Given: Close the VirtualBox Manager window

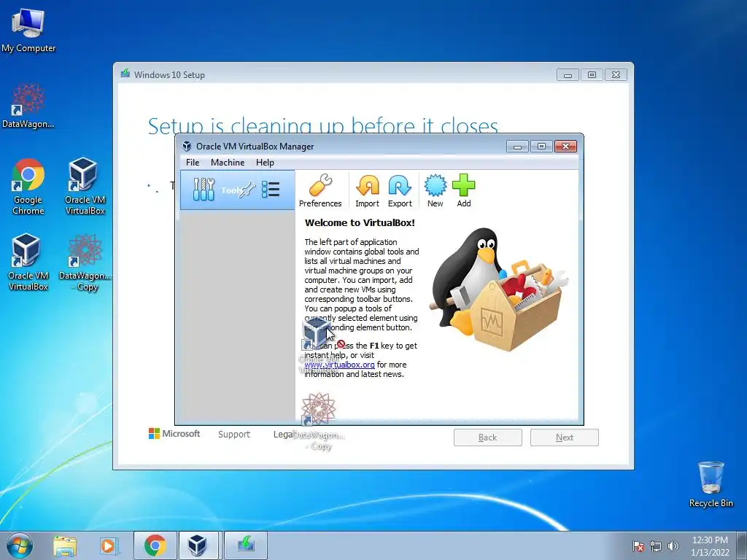Looking at the screenshot, I should coord(565,146).
